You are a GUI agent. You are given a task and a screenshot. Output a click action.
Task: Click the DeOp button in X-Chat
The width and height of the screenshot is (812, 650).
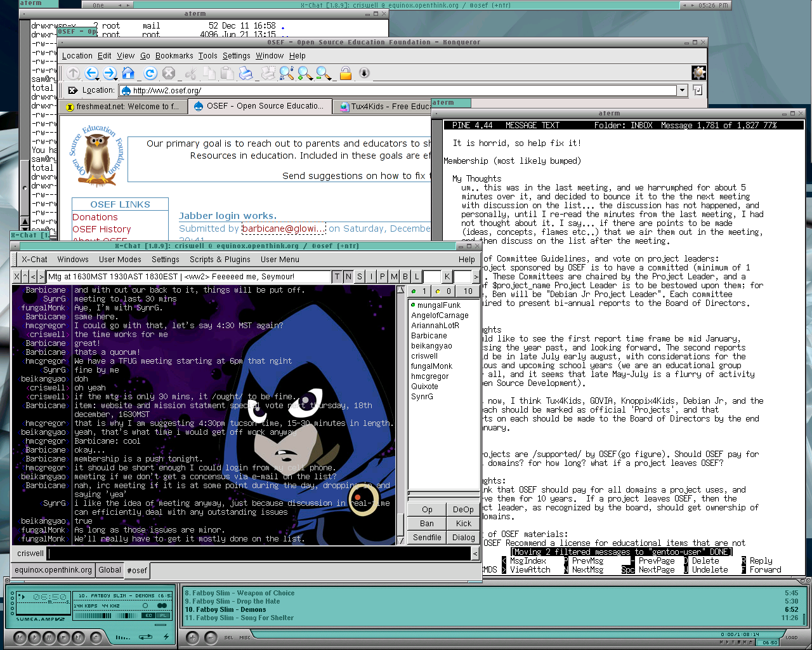[463, 510]
